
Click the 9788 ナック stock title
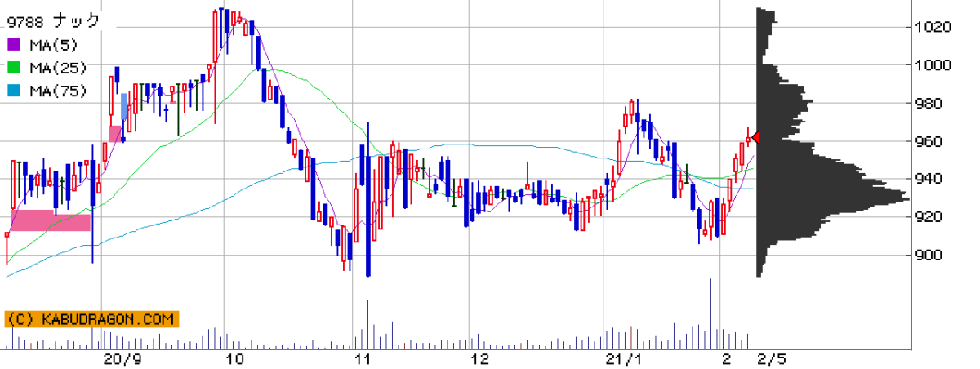point(53,20)
